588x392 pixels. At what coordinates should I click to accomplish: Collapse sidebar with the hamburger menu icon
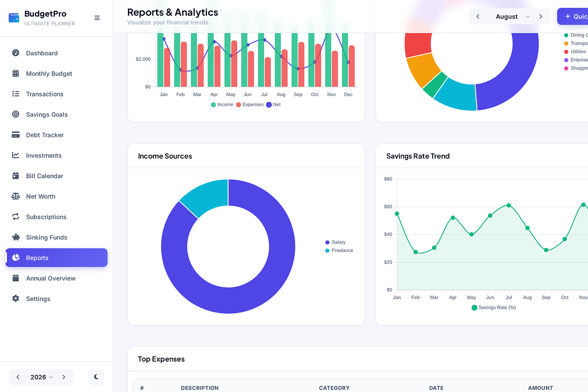click(x=97, y=18)
